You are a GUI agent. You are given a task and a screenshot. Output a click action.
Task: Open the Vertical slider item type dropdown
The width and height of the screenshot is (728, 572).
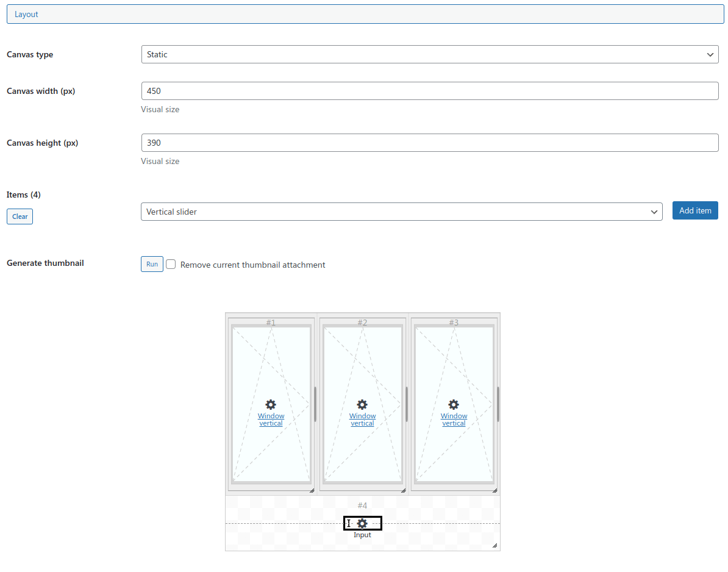tap(402, 212)
